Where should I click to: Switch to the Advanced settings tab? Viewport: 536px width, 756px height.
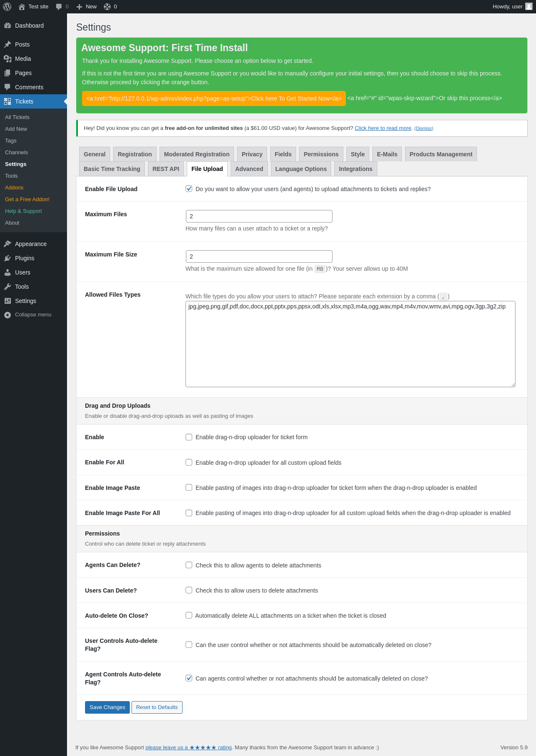click(x=249, y=169)
